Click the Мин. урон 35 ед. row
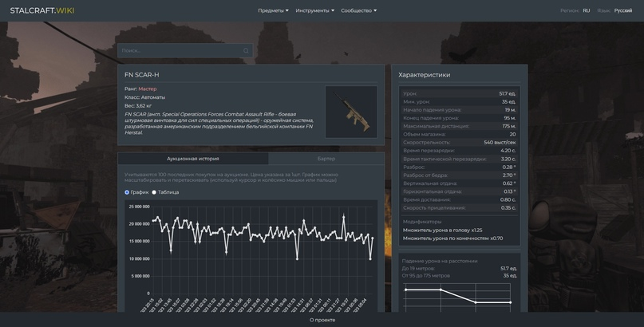This screenshot has width=644, height=327. pos(459,102)
